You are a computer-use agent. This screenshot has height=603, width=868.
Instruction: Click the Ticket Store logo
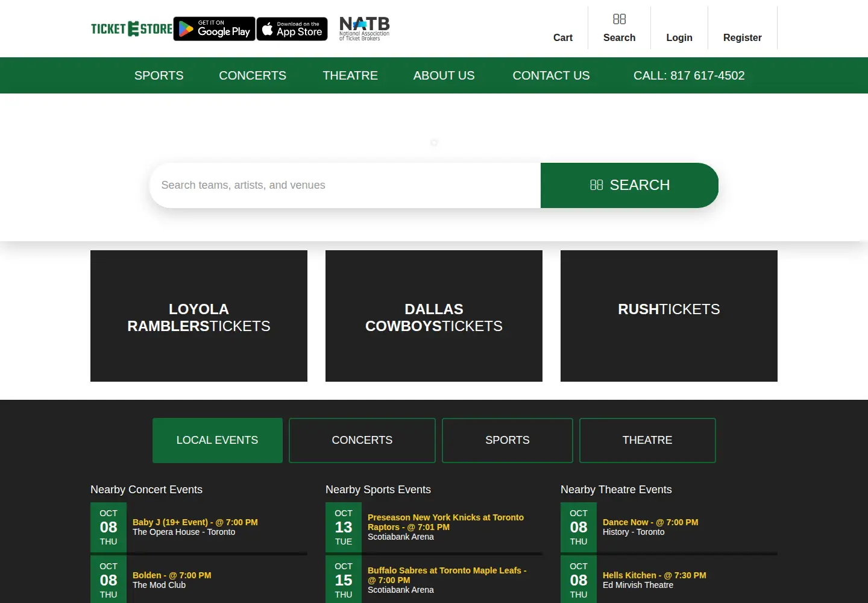coord(131,29)
